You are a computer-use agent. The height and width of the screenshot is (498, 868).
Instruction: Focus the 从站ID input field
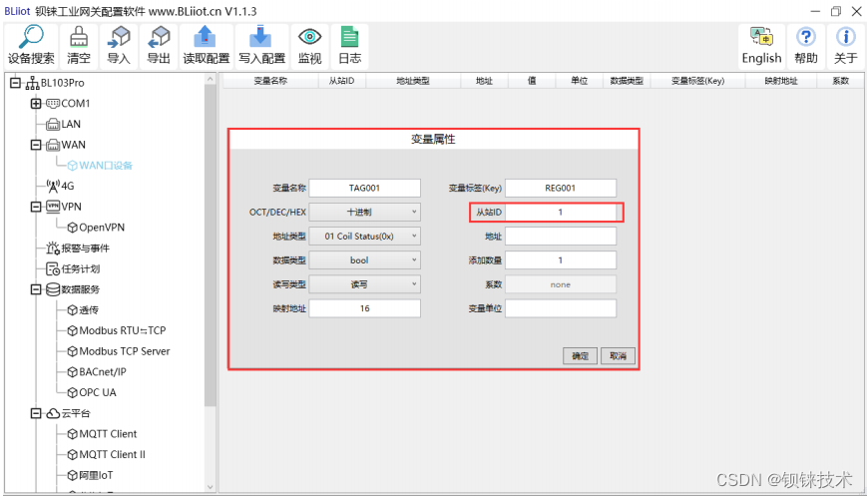561,213
